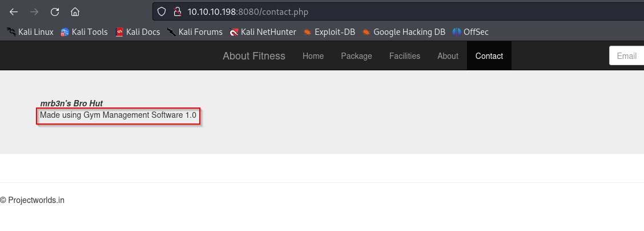The height and width of the screenshot is (231, 644).
Task: Click the browser forward arrow
Action: pyautogui.click(x=34, y=11)
